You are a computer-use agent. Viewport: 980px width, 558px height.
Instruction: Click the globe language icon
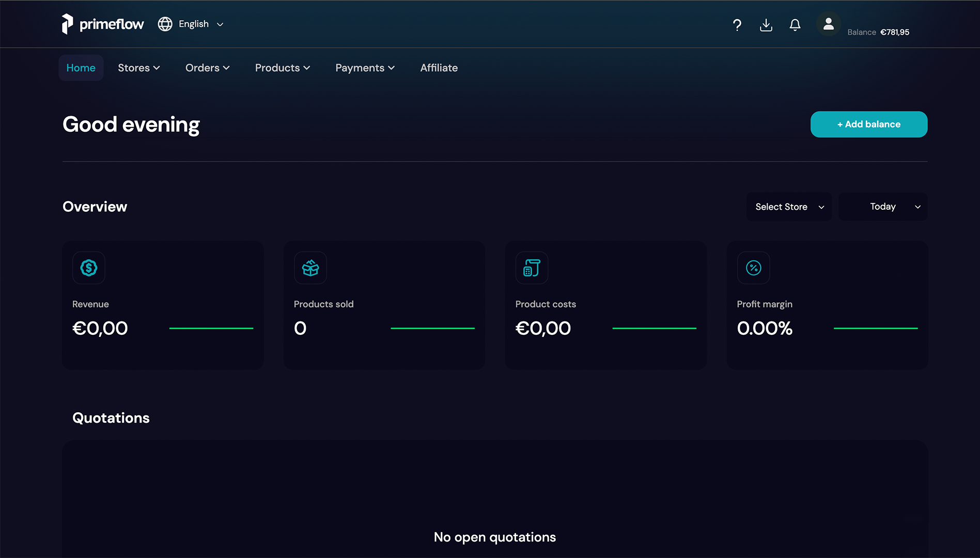tap(165, 24)
